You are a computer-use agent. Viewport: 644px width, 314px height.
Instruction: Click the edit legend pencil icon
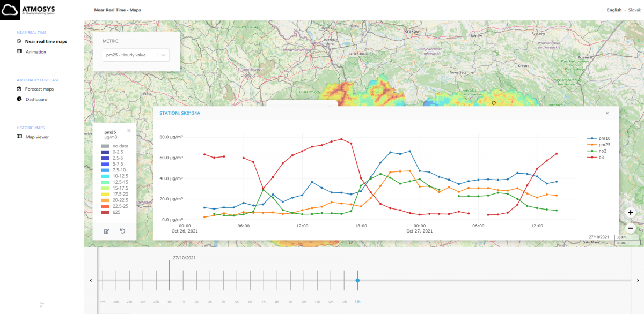point(106,231)
